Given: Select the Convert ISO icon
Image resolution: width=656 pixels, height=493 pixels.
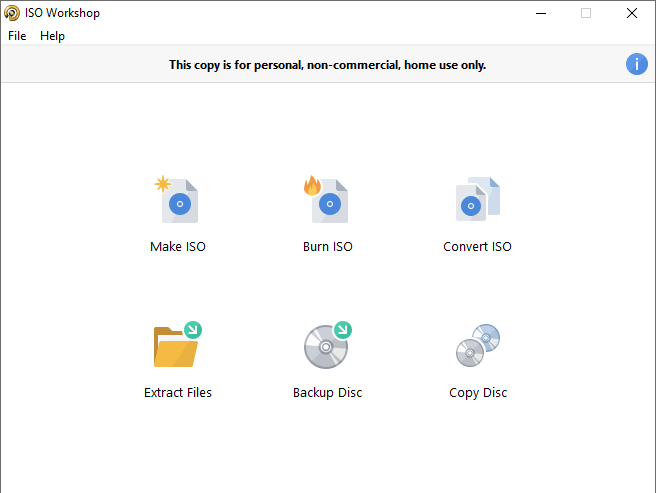Looking at the screenshot, I should (x=478, y=199).
